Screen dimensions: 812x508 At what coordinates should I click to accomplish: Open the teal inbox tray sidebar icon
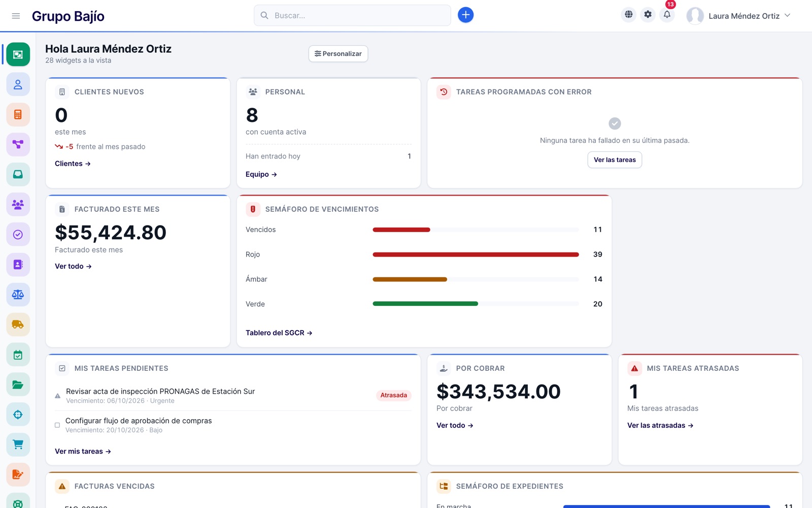pyautogui.click(x=18, y=174)
